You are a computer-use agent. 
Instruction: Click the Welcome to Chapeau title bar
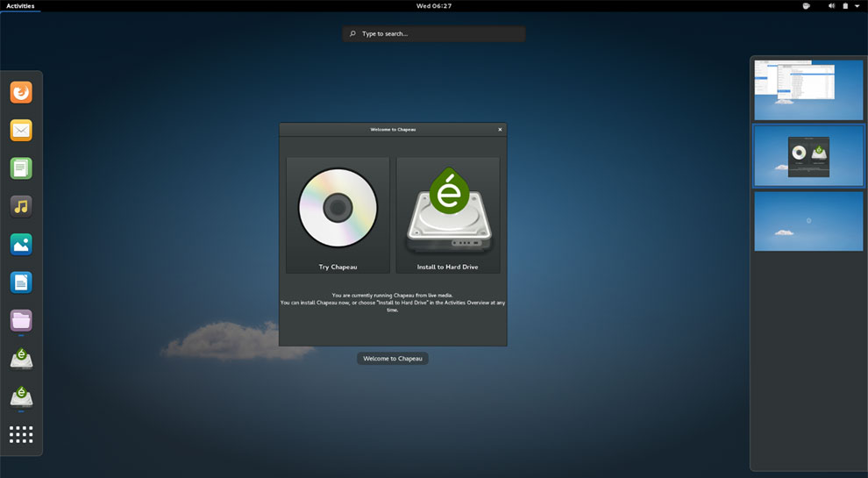(x=393, y=130)
